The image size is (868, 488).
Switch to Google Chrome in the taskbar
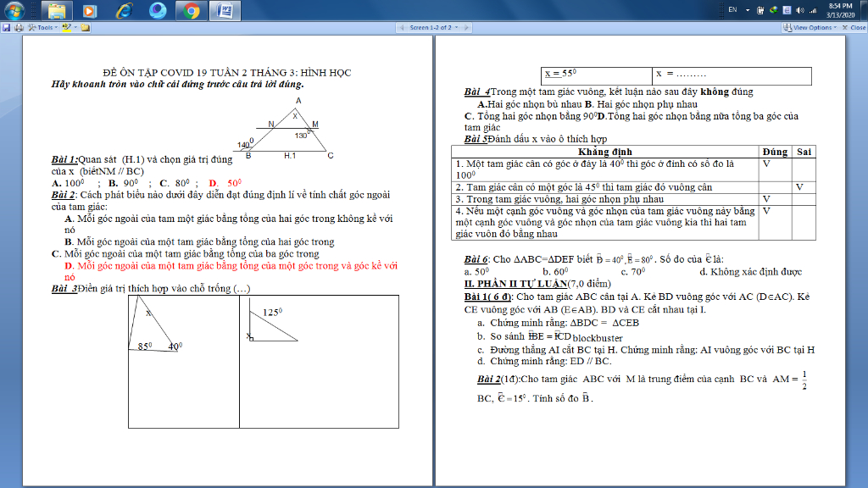click(x=191, y=10)
